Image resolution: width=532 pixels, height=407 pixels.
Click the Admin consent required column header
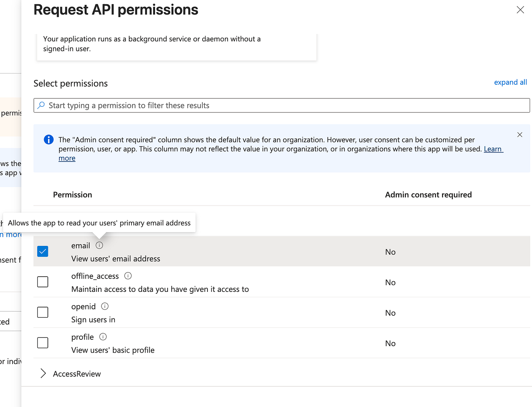428,195
